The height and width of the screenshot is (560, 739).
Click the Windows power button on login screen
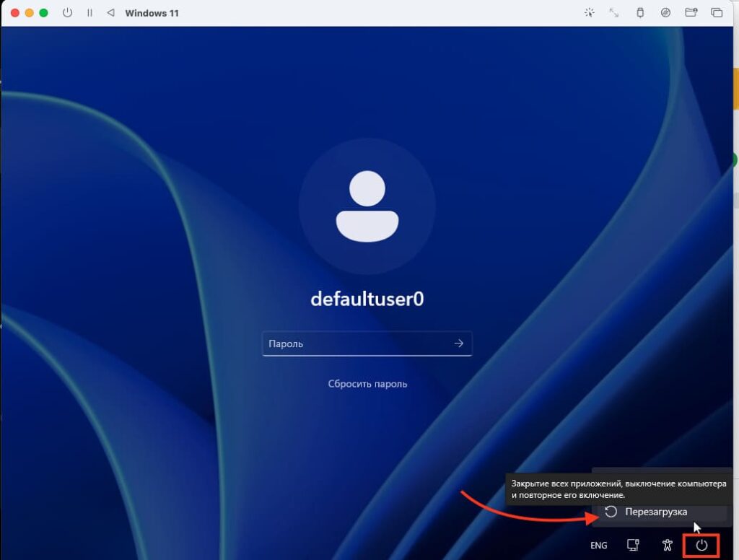[701, 546]
